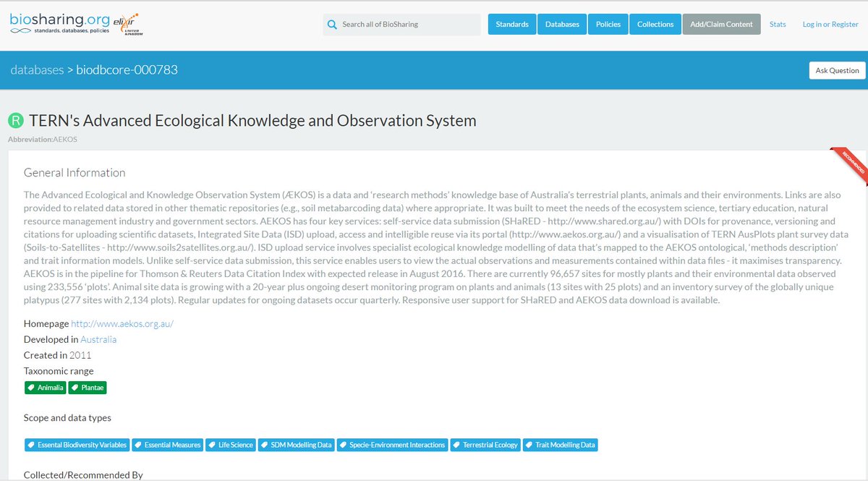The height and width of the screenshot is (481, 868).
Task: Click the ELIXIR United Kingdom logo
Action: point(129,24)
